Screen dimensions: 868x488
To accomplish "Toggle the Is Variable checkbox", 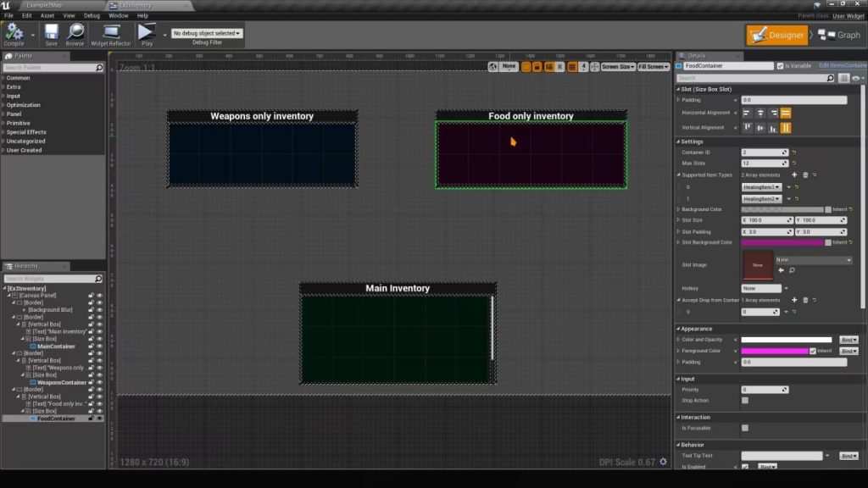I will tap(781, 65).
